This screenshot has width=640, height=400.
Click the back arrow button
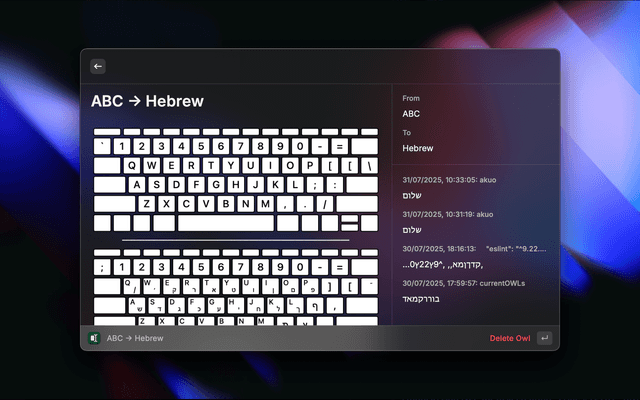pos(98,66)
